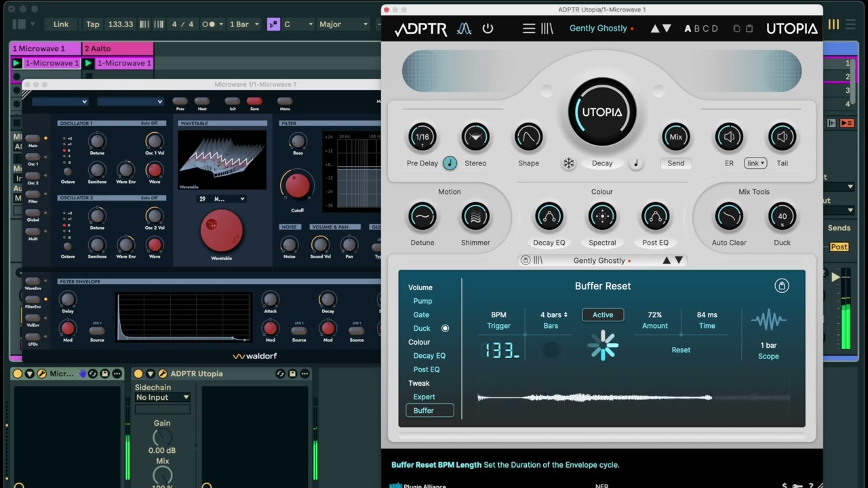Click the Spectral colour knob

pyautogui.click(x=602, y=216)
